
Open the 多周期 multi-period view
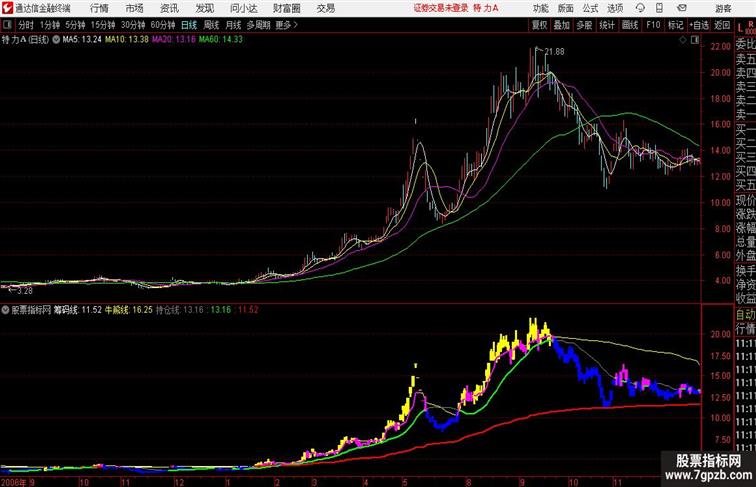click(x=258, y=25)
